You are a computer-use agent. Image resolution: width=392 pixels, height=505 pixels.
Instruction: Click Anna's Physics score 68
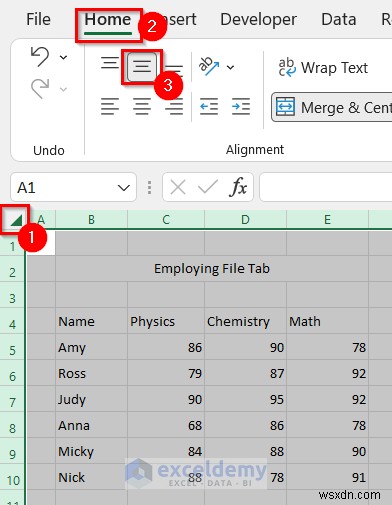(x=166, y=425)
